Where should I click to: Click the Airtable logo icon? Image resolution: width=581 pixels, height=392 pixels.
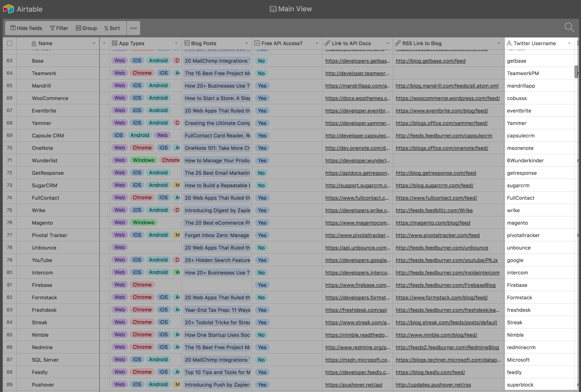(x=8, y=9)
